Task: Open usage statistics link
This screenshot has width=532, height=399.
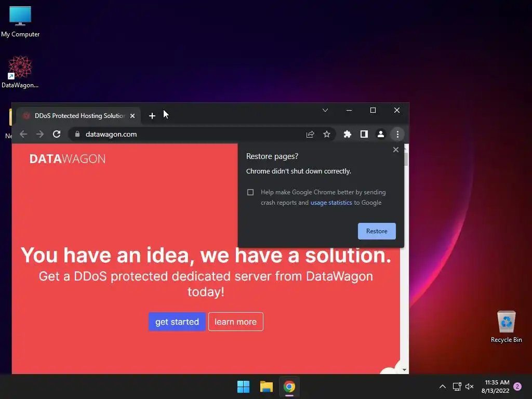Action: (331, 203)
